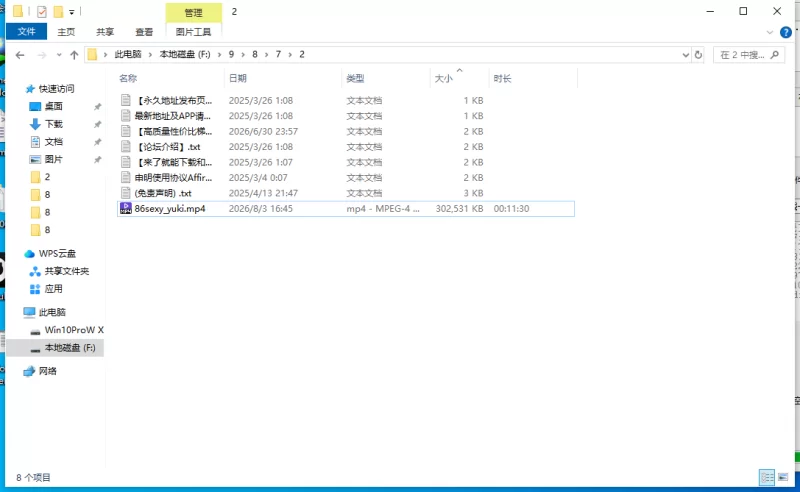
Task: Open the Win10ProW X drive
Action: [74, 330]
